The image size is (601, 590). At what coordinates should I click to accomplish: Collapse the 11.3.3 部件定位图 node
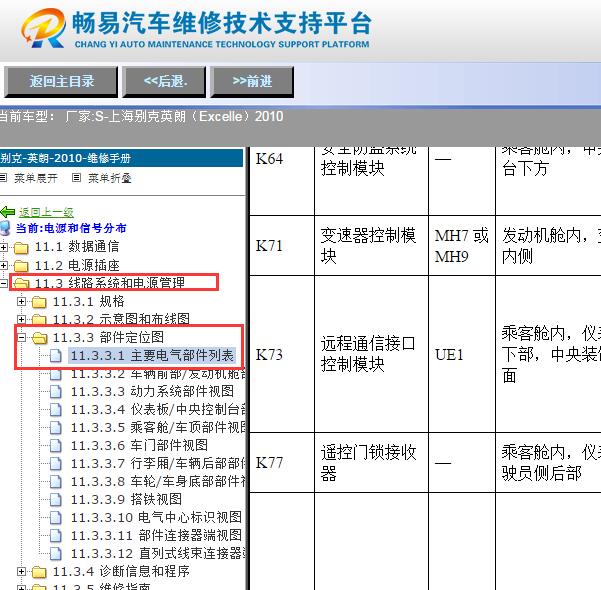(x=21, y=337)
